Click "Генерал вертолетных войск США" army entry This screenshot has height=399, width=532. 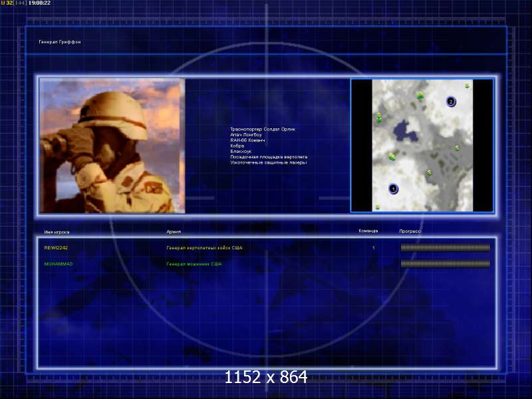click(x=204, y=247)
